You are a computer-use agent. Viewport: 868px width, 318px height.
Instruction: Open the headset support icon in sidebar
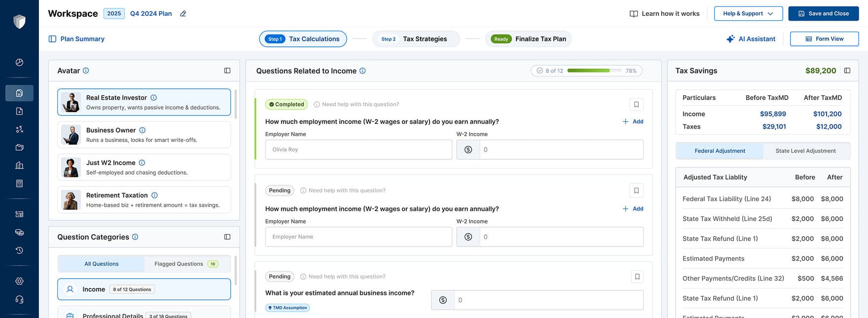point(19,300)
